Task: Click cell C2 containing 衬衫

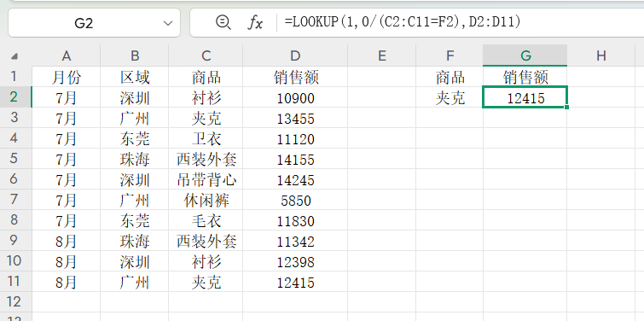Action: tap(206, 98)
